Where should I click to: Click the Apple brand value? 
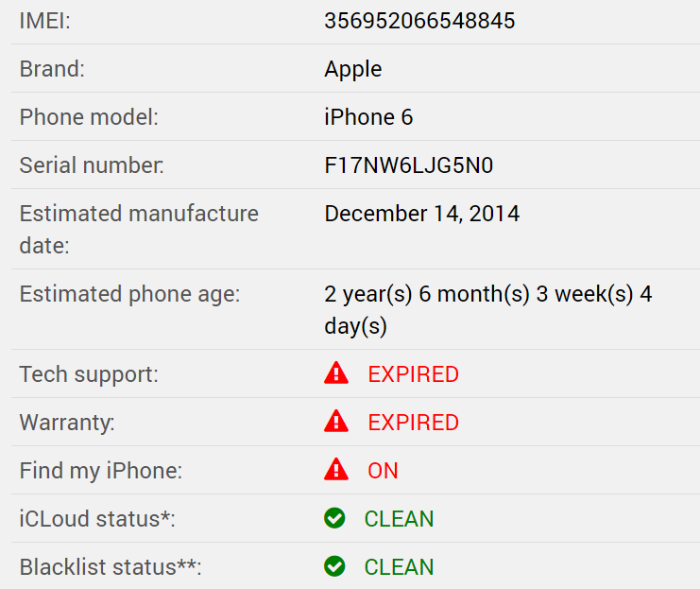[x=353, y=70]
